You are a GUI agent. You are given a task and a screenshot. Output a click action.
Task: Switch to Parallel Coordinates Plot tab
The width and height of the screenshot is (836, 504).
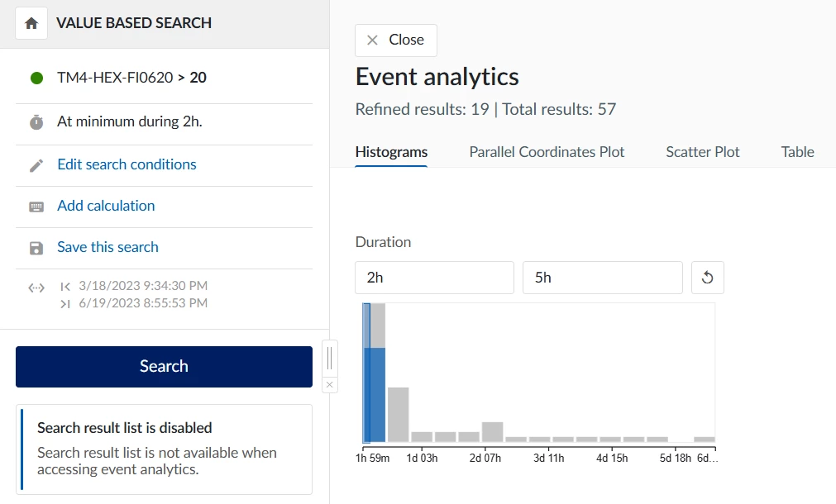pyautogui.click(x=547, y=152)
